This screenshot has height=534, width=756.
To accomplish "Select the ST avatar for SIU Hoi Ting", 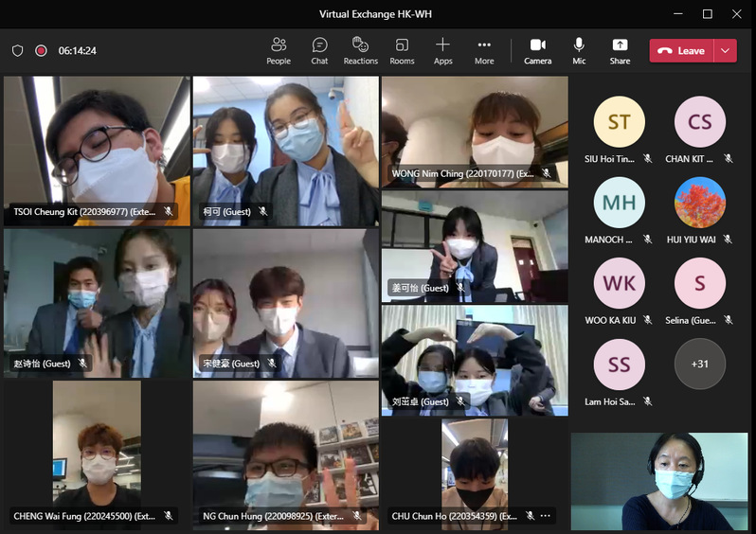I will tap(619, 122).
